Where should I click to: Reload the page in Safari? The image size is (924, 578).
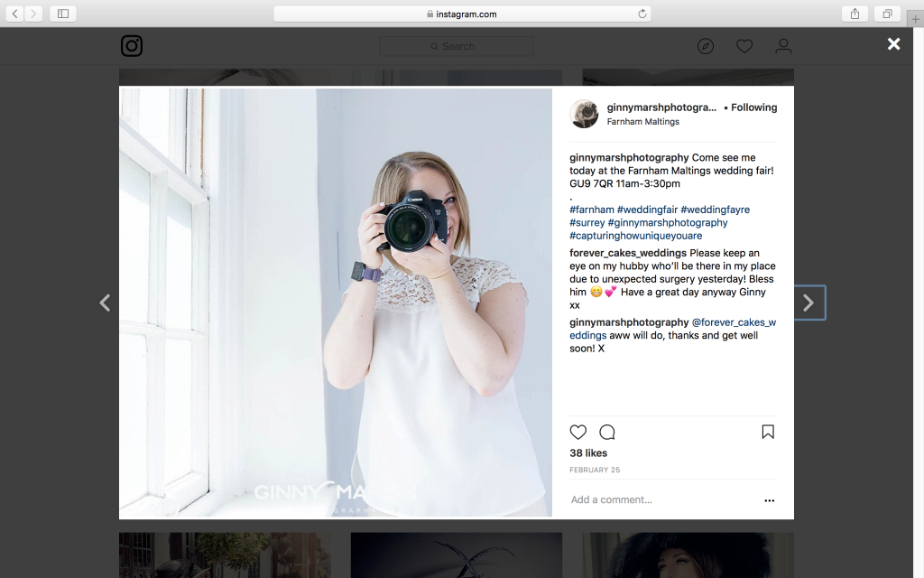pyautogui.click(x=642, y=14)
